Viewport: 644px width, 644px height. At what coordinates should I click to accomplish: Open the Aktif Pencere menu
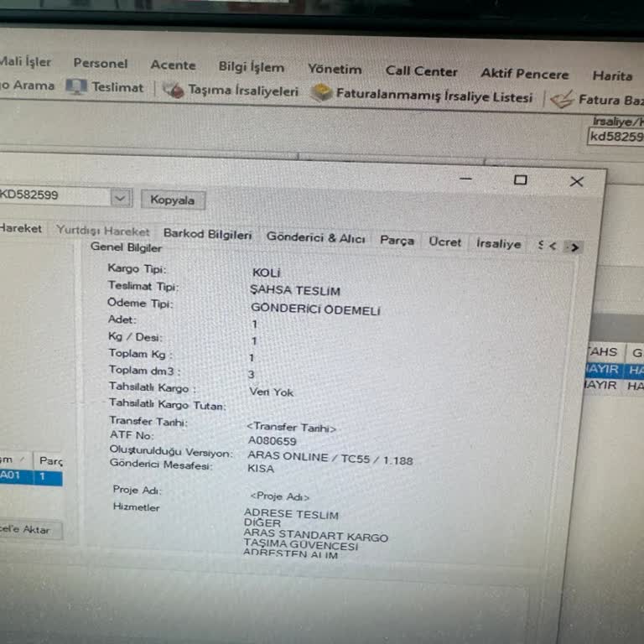[525, 74]
